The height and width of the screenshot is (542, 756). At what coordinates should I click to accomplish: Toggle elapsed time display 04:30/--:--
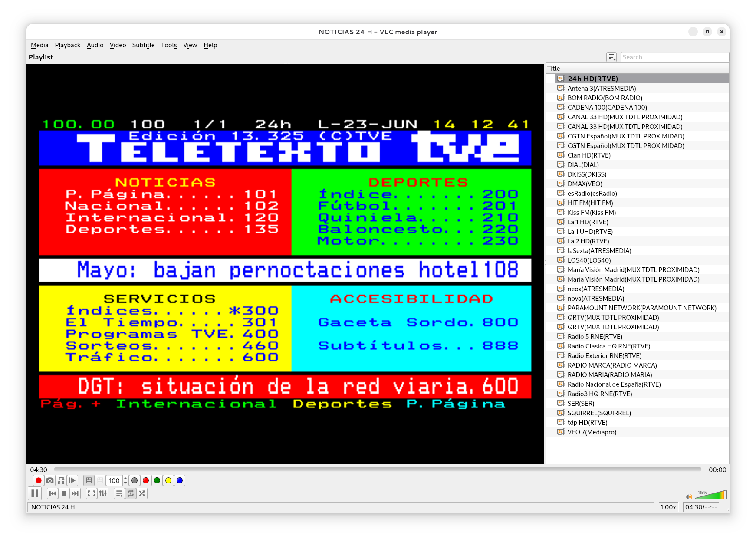tap(701, 507)
